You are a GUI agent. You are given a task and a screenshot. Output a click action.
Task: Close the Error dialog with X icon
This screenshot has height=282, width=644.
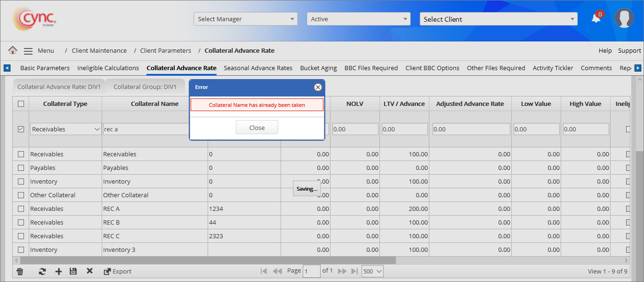318,87
